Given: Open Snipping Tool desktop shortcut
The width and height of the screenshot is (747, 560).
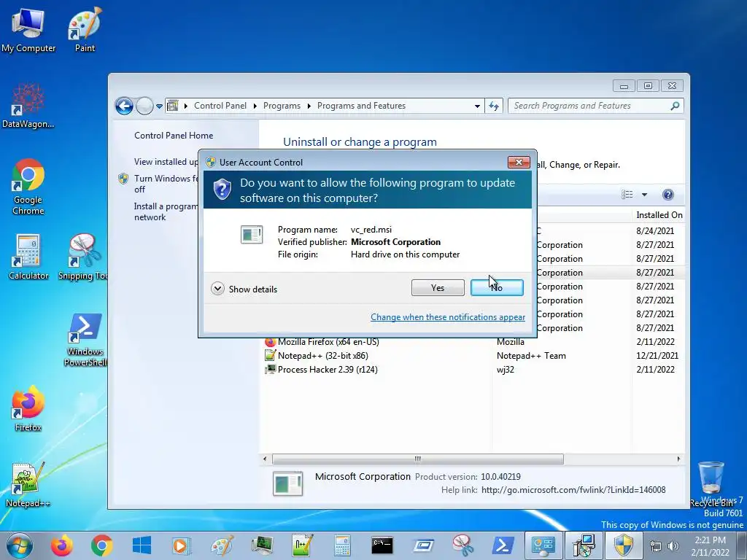Looking at the screenshot, I should pyautogui.click(x=85, y=257).
